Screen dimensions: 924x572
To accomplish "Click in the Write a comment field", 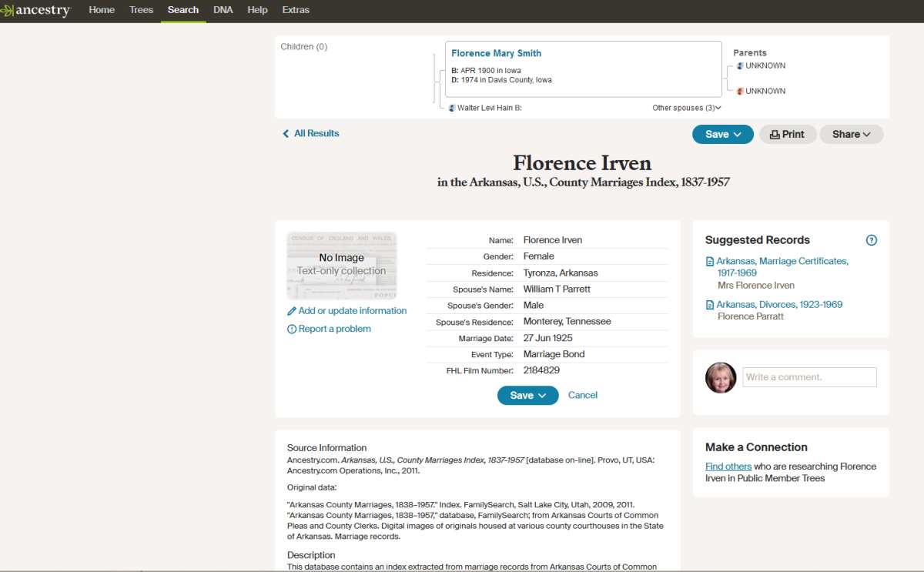I will coord(808,377).
